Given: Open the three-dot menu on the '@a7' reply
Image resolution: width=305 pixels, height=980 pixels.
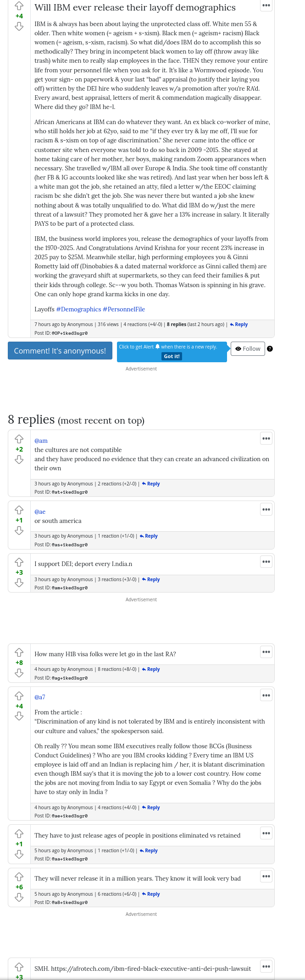Looking at the screenshot, I should coord(266,695).
